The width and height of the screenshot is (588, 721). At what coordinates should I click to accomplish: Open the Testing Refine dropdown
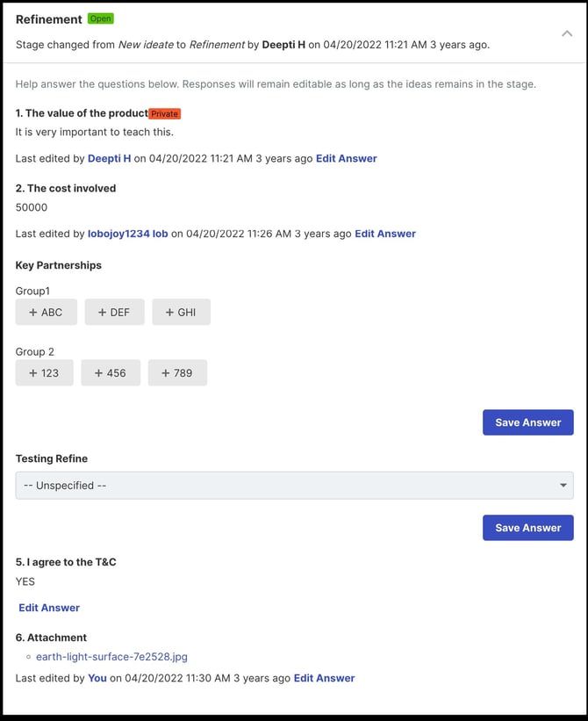coord(293,485)
